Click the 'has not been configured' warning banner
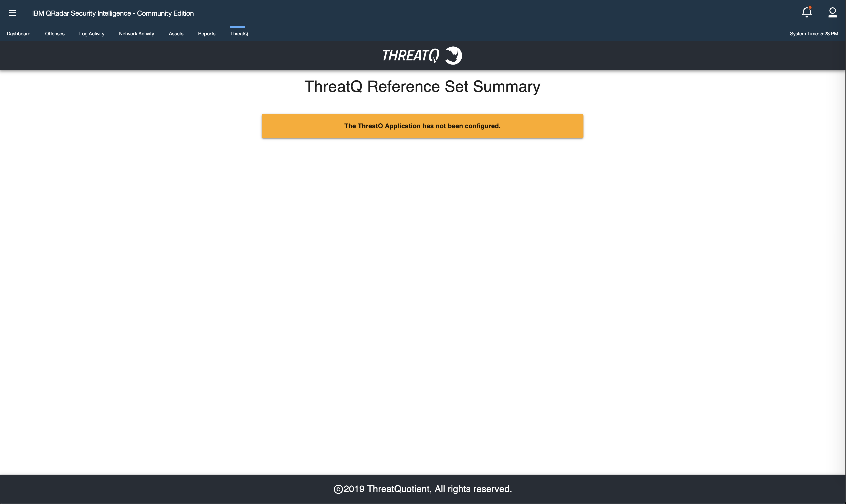The image size is (846, 504). (423, 126)
